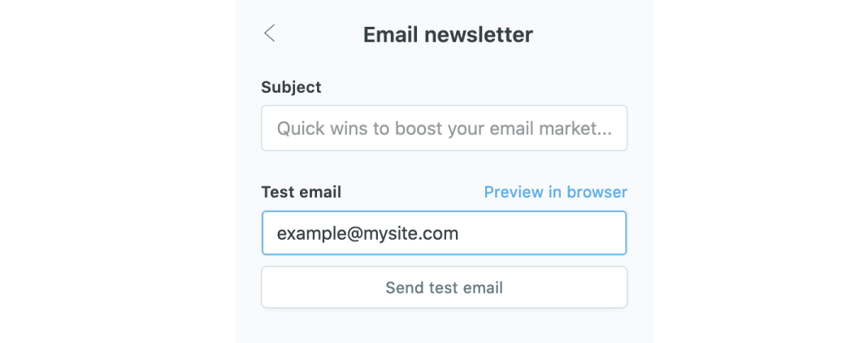Click the Subject label
The width and height of the screenshot is (868, 343).
(291, 87)
